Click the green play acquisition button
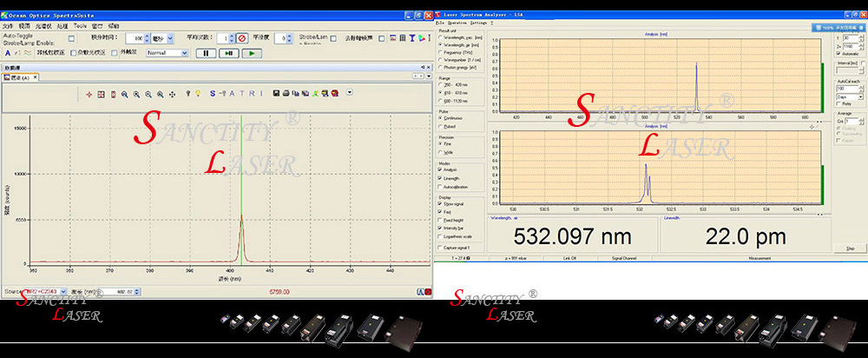This screenshot has height=358, width=868. (x=252, y=53)
